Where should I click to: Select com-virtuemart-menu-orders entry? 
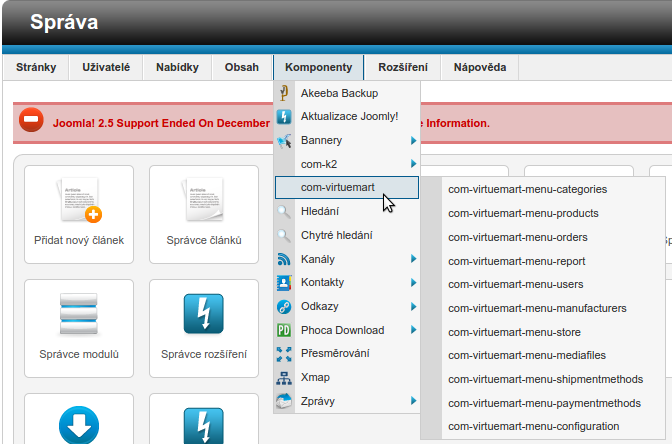[517, 237]
